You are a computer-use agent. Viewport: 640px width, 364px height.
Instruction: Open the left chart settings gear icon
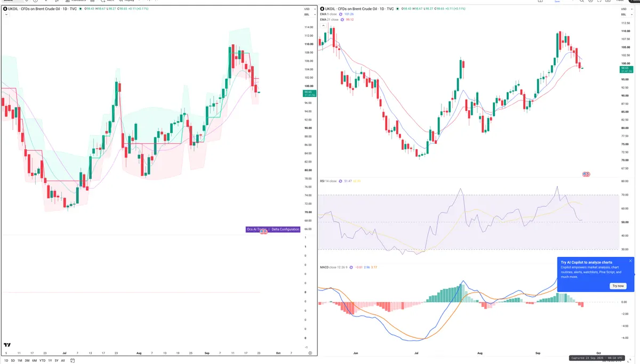point(310,353)
